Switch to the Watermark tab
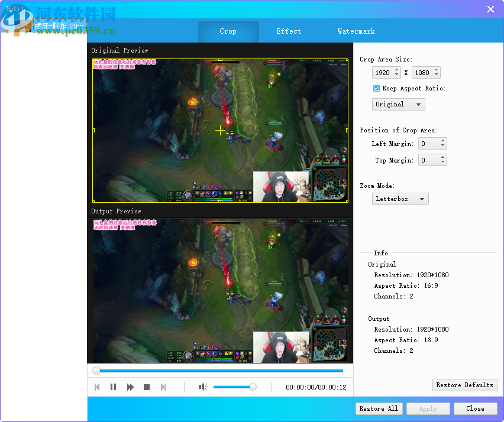Screen dimensions: 504x422 tap(356, 31)
